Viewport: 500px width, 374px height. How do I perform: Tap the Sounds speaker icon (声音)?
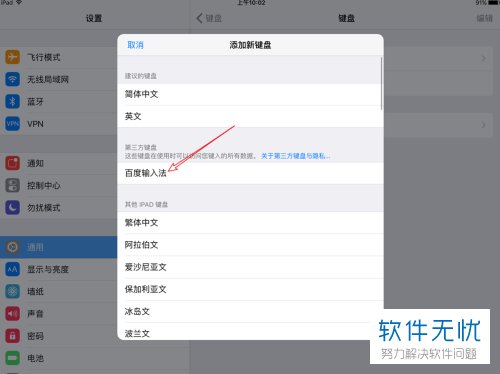(12, 314)
